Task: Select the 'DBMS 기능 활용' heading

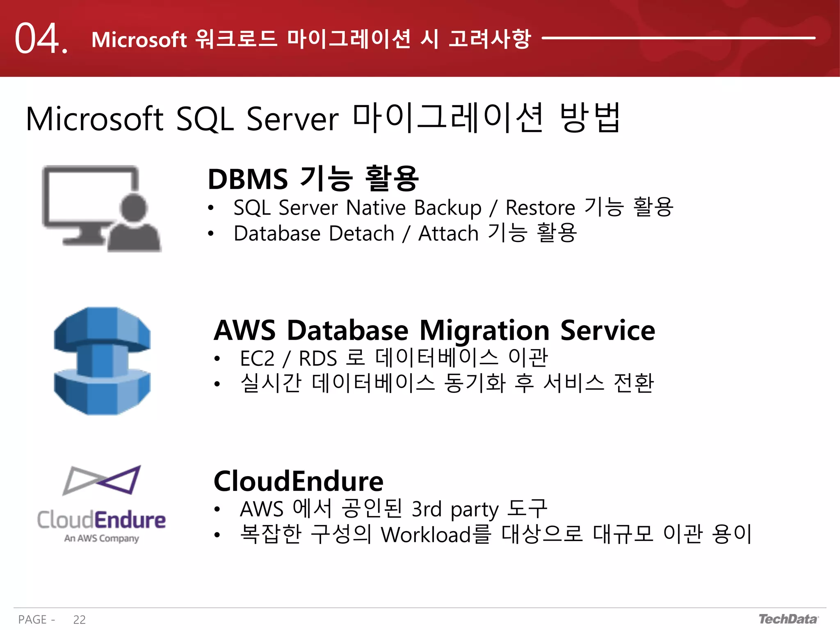Action: click(313, 178)
